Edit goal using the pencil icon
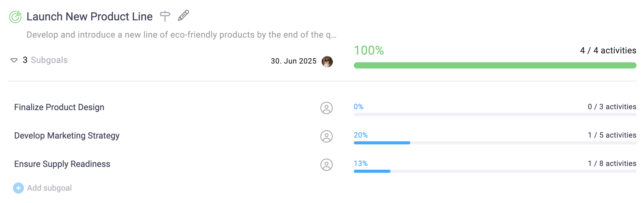The width and height of the screenshot is (644, 203). pyautogui.click(x=183, y=15)
